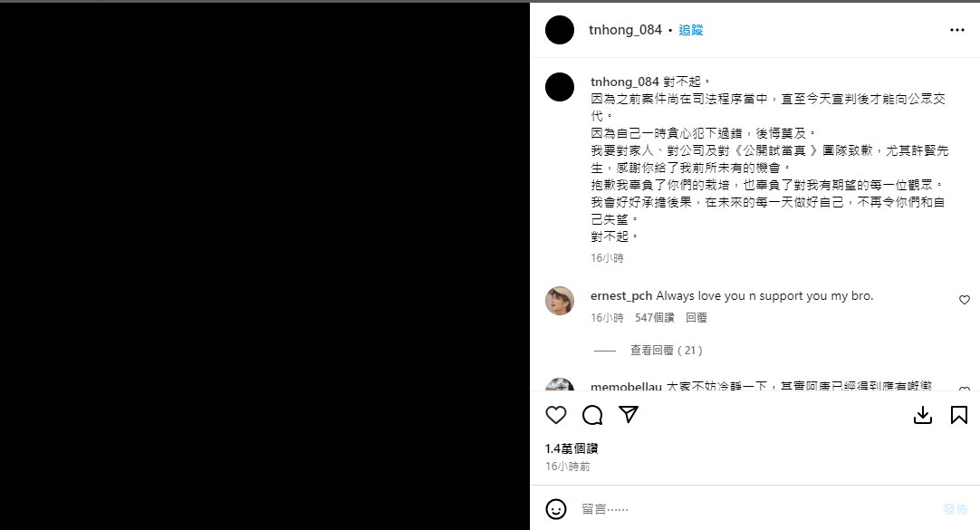View the 547個讚 likes on comment
Image resolution: width=980 pixels, height=530 pixels.
click(654, 317)
